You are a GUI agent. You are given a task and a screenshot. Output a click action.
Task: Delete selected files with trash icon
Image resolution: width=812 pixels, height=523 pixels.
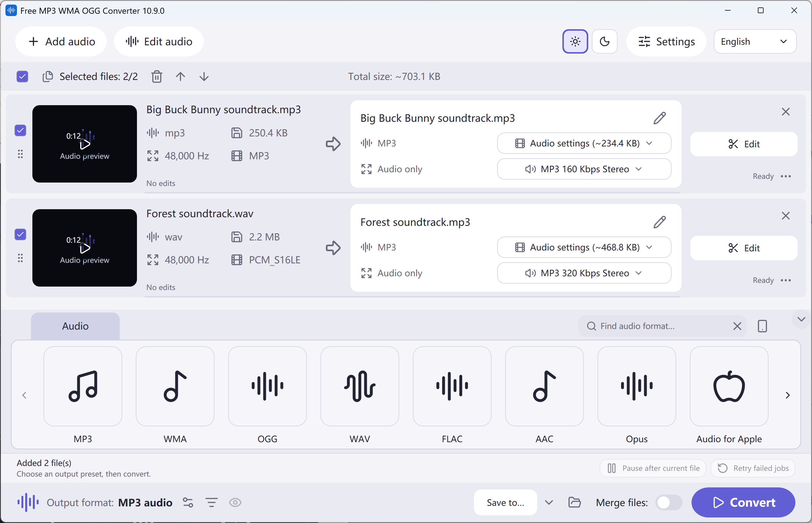[x=156, y=77]
